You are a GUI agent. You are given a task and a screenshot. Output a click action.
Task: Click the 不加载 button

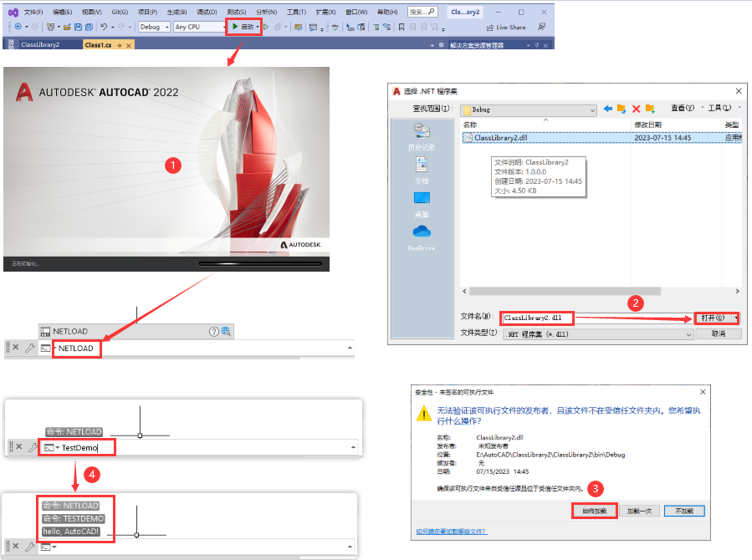tap(684, 512)
